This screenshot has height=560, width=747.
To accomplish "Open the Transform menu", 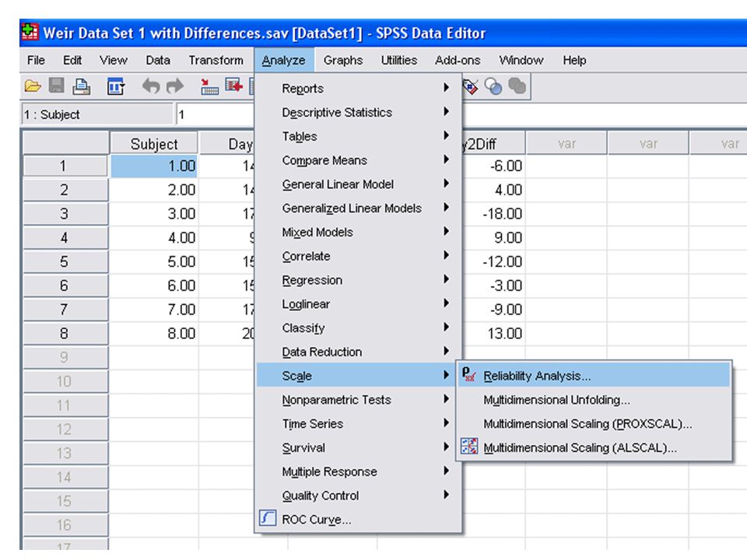I will click(x=216, y=61).
